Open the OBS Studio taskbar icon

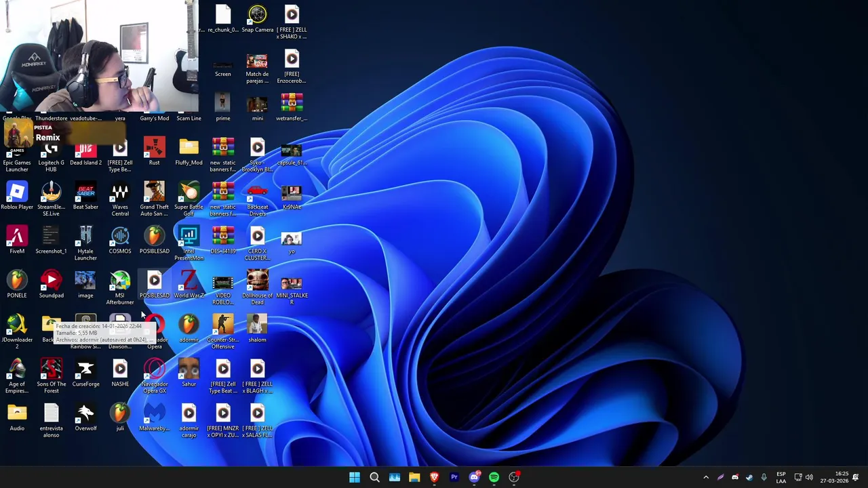coord(514,477)
